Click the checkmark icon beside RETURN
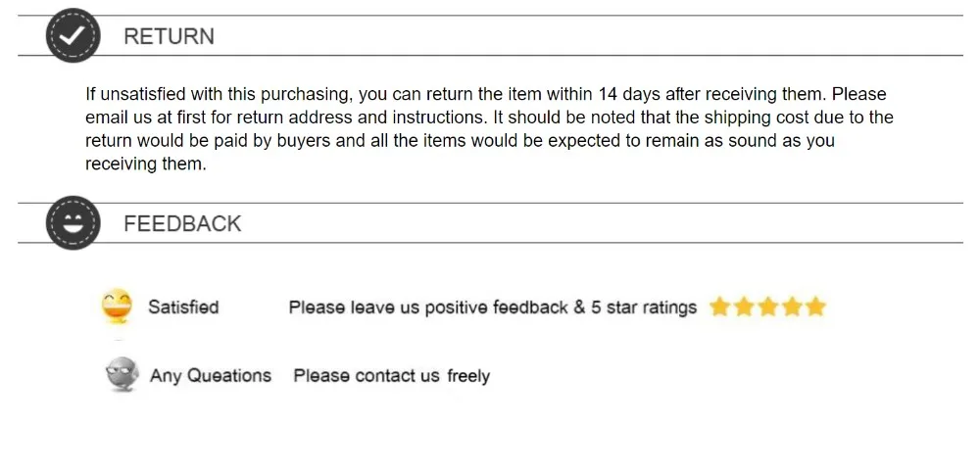 73,35
